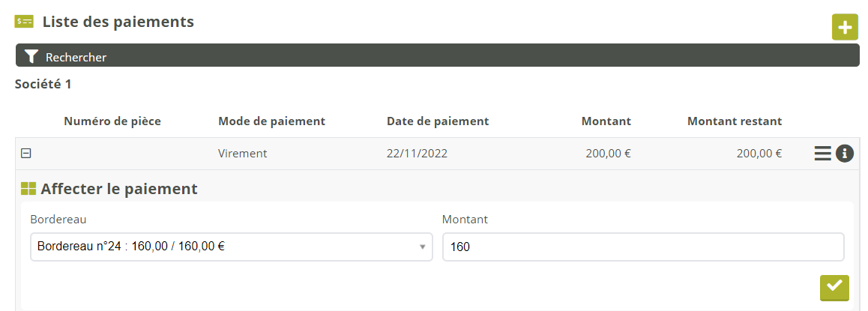Click the Société 1 group label
This screenshot has height=311, width=868.
pyautogui.click(x=43, y=84)
